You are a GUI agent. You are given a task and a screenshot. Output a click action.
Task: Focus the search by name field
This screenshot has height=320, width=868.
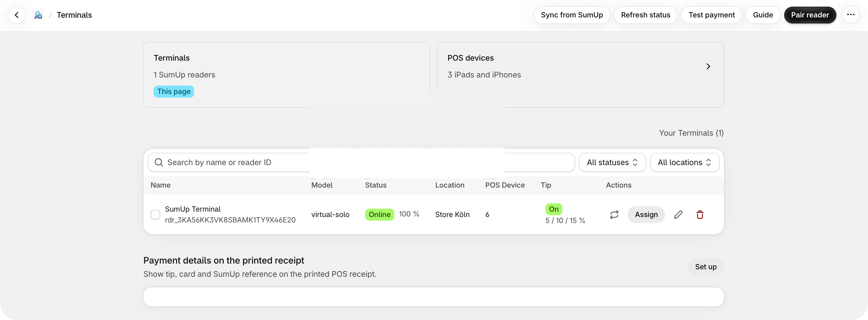tap(361, 162)
